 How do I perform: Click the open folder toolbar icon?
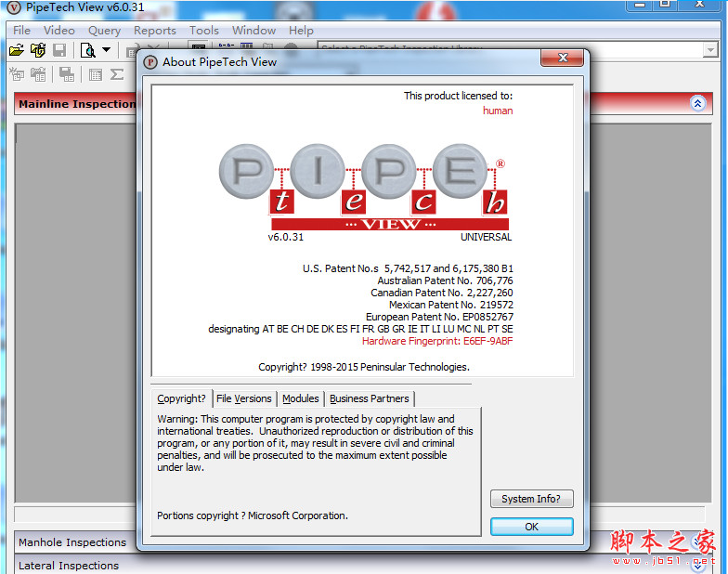(x=17, y=50)
